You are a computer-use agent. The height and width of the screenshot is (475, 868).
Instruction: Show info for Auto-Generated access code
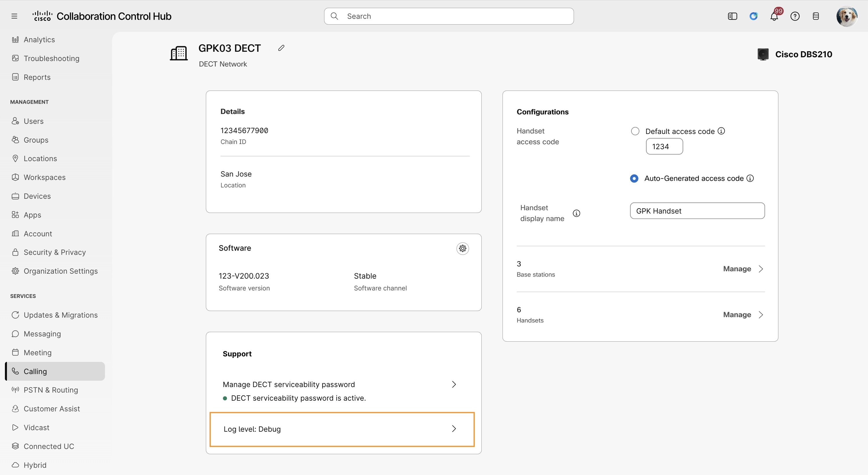[x=750, y=178]
